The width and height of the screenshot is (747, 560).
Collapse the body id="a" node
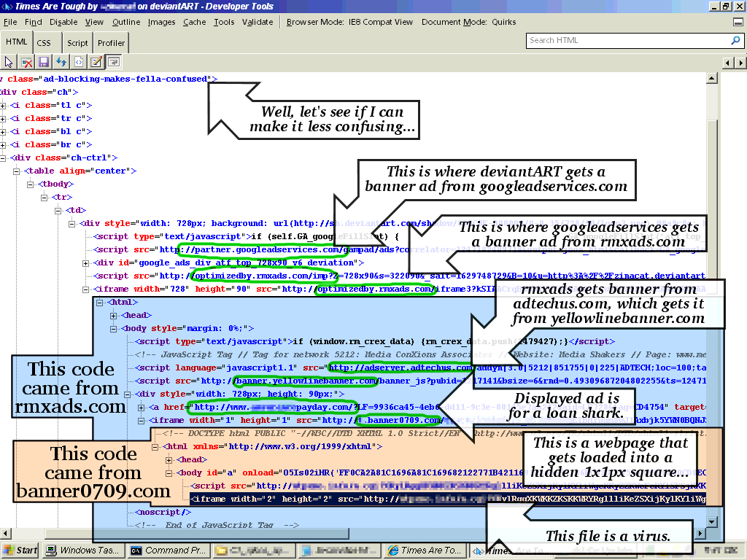click(169, 473)
